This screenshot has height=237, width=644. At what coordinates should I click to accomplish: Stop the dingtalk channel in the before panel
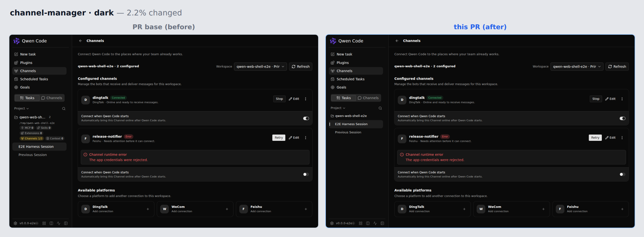tap(279, 99)
